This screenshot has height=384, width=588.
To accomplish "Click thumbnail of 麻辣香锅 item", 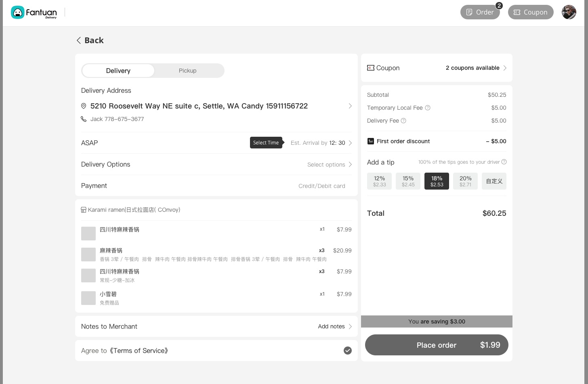I will 88,255.
